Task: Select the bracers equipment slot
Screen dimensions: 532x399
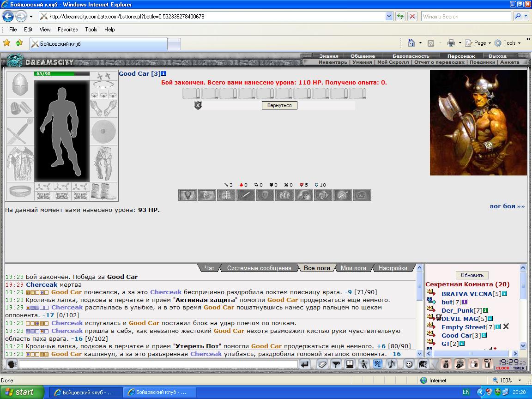Action: coord(20,108)
